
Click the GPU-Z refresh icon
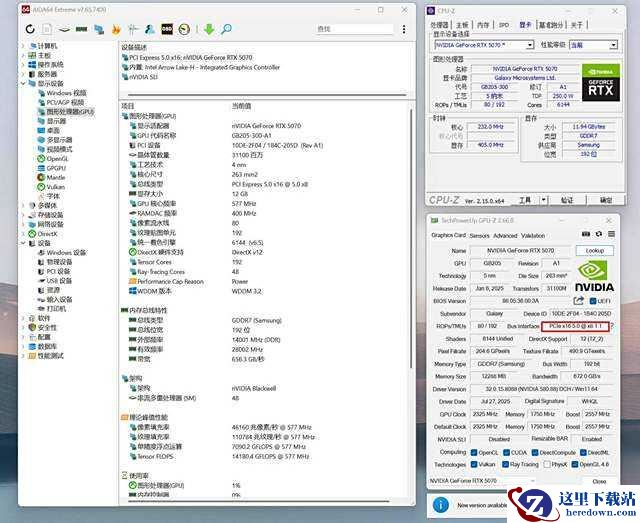(599, 234)
